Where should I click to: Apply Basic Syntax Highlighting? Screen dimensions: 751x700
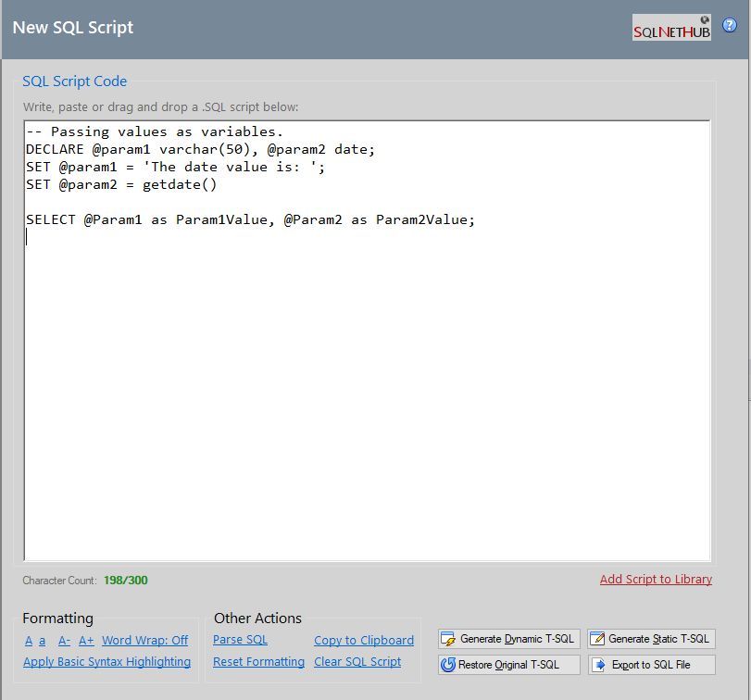106,662
